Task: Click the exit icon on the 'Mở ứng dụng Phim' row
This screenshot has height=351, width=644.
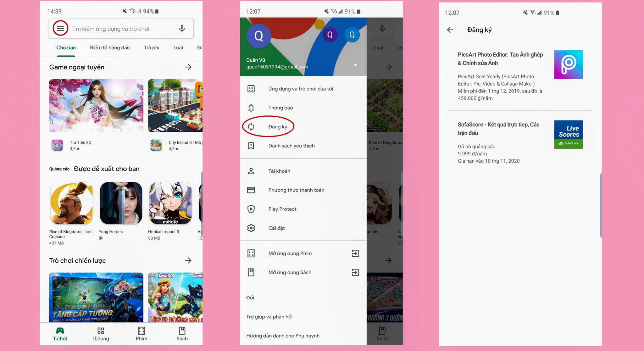Action: coord(355,253)
